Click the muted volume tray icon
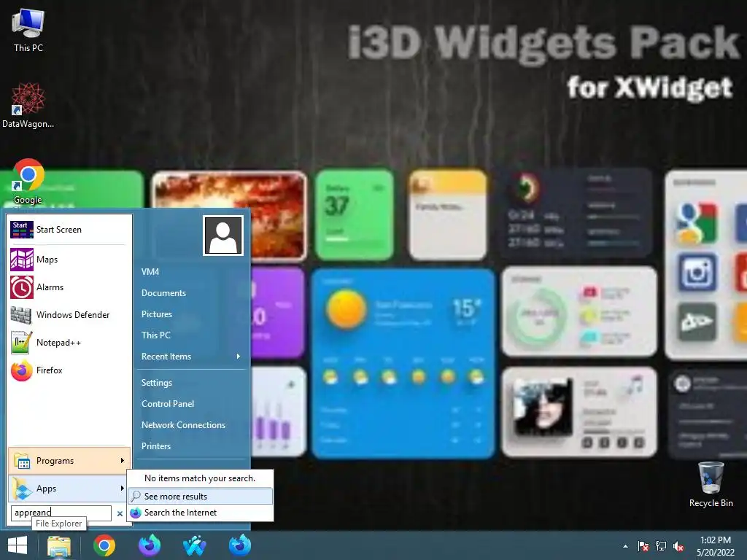This screenshot has width=747, height=560. pos(678,546)
